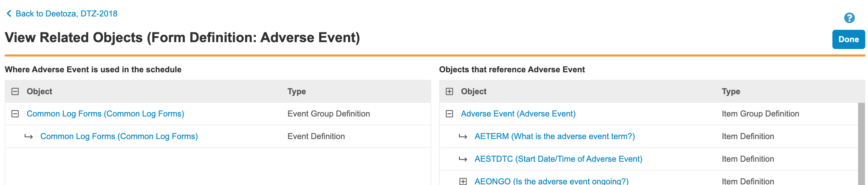Click the child arrow icon beside AETERM
The image size is (868, 185).
click(x=463, y=137)
